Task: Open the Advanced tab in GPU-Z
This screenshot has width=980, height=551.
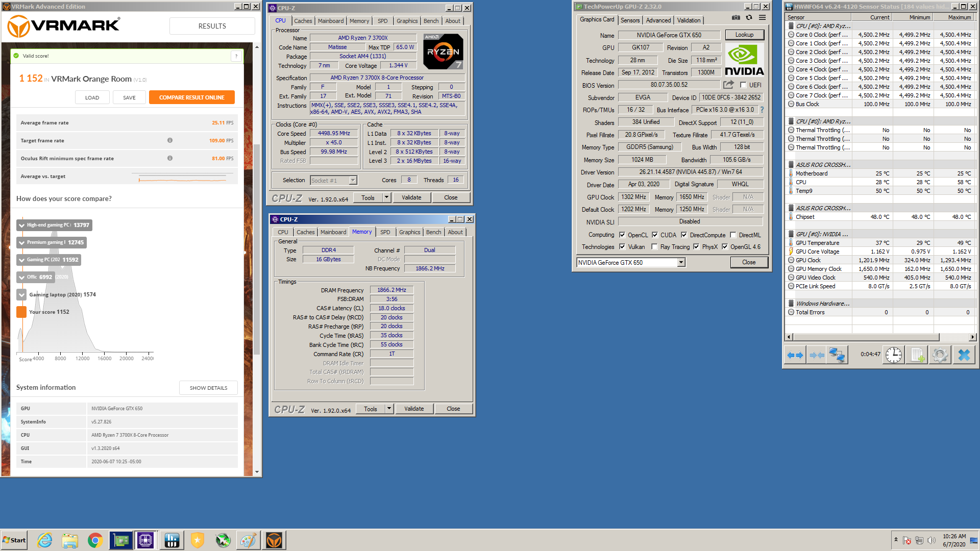Action: pos(658,20)
